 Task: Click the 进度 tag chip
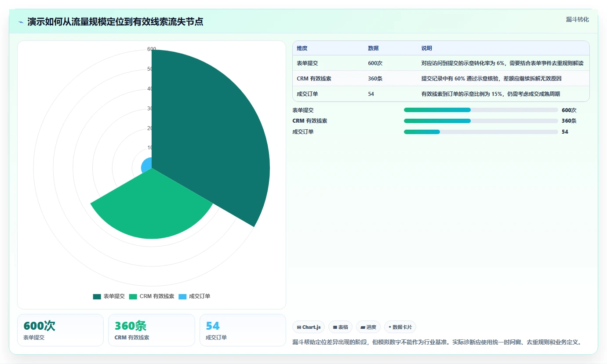(x=368, y=327)
